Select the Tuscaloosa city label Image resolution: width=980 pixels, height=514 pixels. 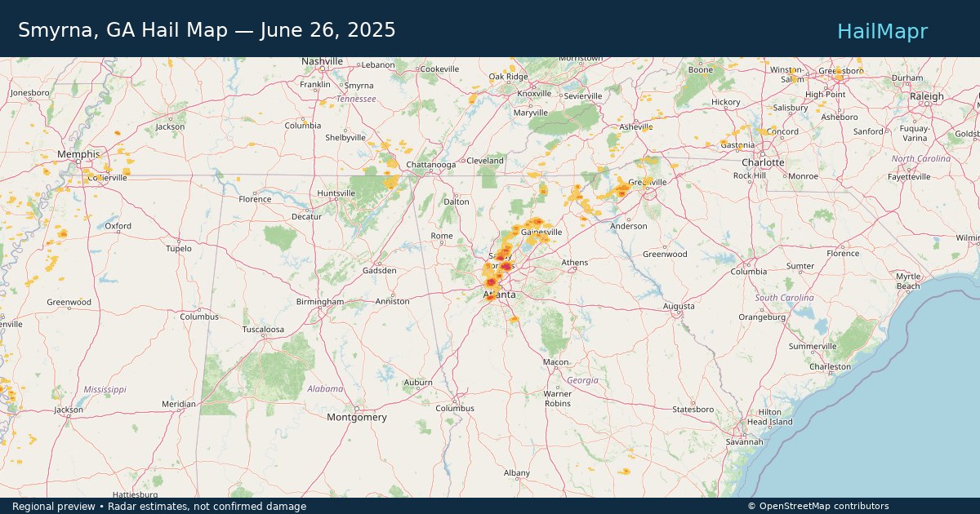pos(263,330)
